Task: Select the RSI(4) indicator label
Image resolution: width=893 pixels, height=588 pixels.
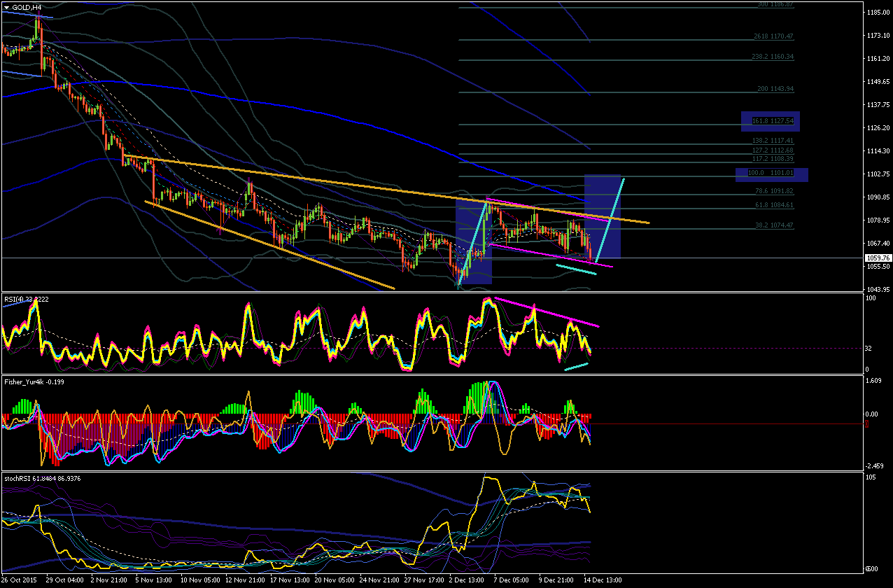Action: click(27, 299)
